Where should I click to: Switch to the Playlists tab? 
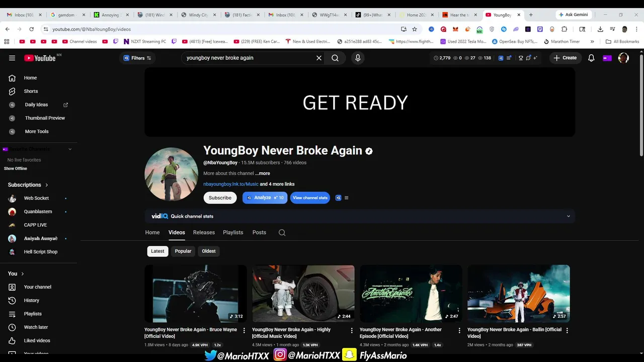233,232
